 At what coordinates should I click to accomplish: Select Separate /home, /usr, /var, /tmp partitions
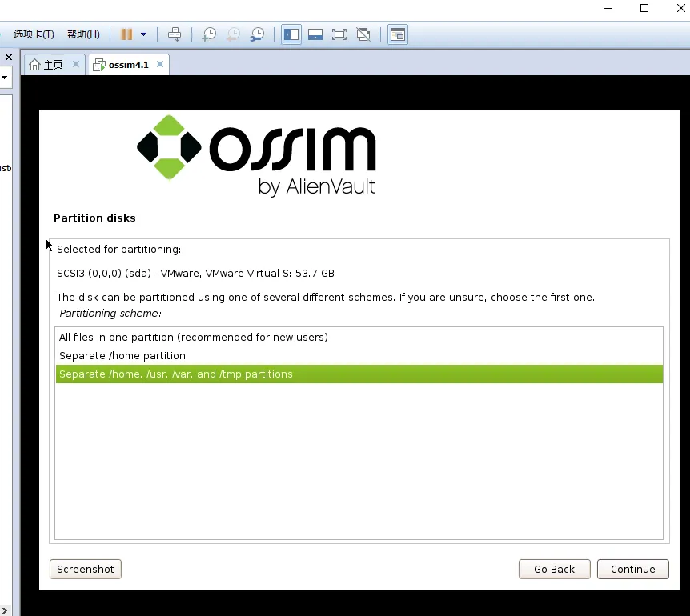(x=359, y=374)
